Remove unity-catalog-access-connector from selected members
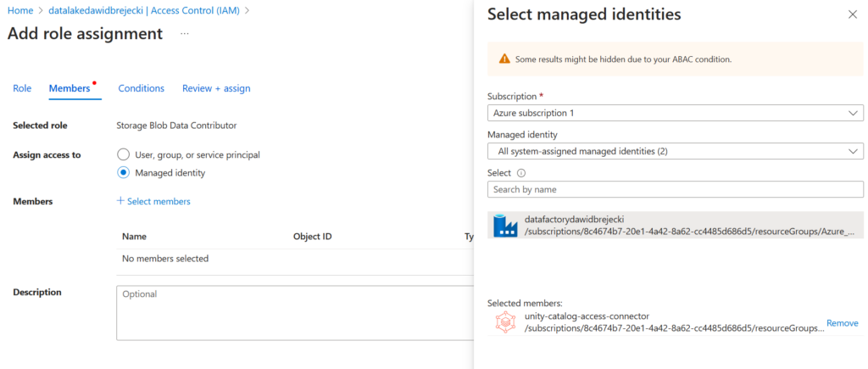Screen dimensions: 868x369 (842, 323)
